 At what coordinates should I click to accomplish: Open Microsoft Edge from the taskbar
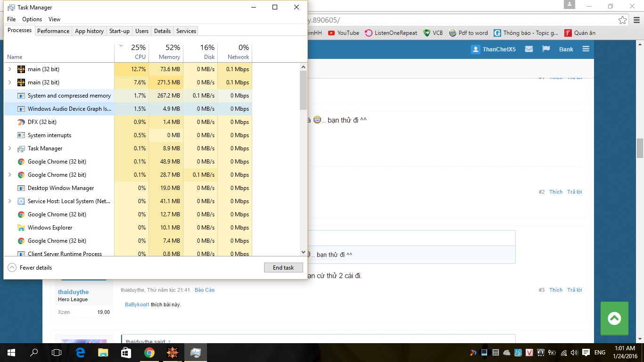pos(80,352)
